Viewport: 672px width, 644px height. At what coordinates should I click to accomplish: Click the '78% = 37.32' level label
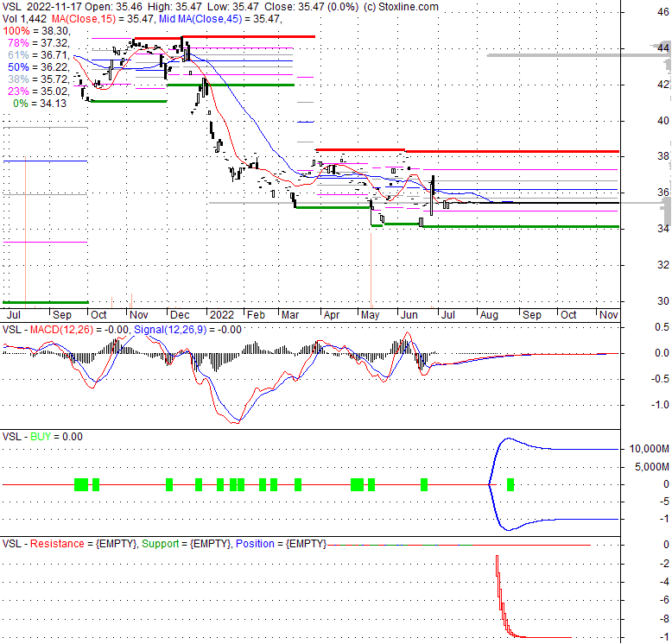coord(38,43)
